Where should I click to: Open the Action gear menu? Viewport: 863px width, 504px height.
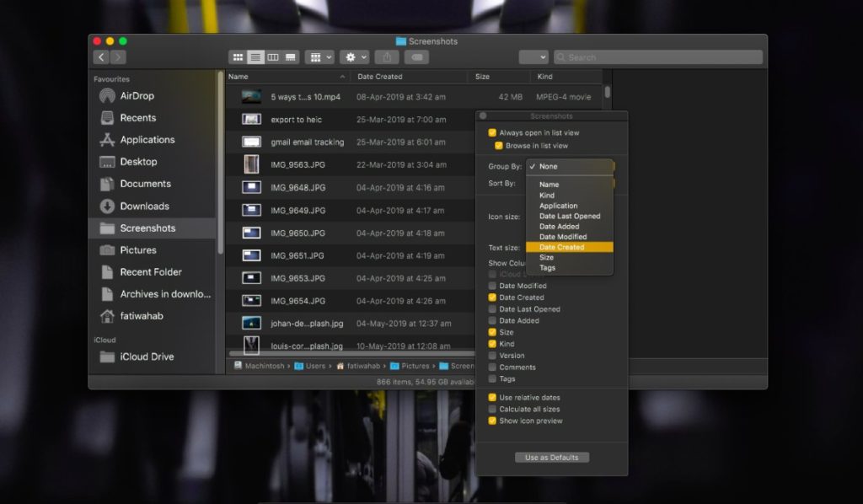click(353, 56)
